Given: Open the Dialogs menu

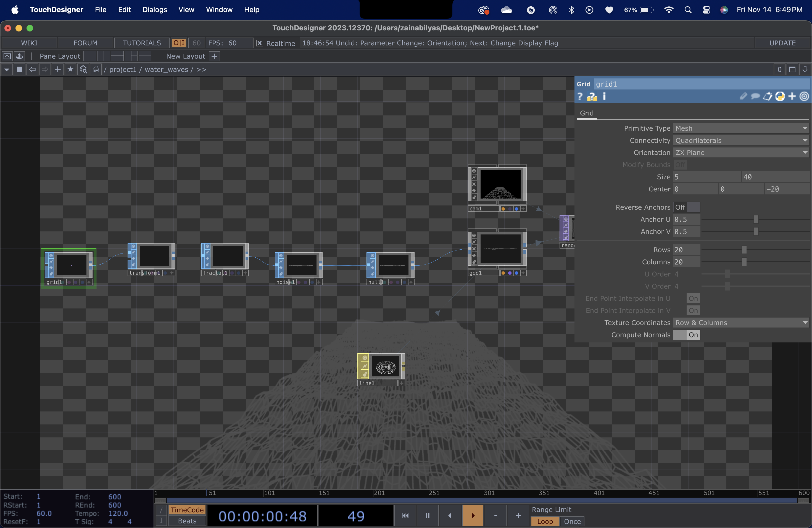Looking at the screenshot, I should point(155,10).
